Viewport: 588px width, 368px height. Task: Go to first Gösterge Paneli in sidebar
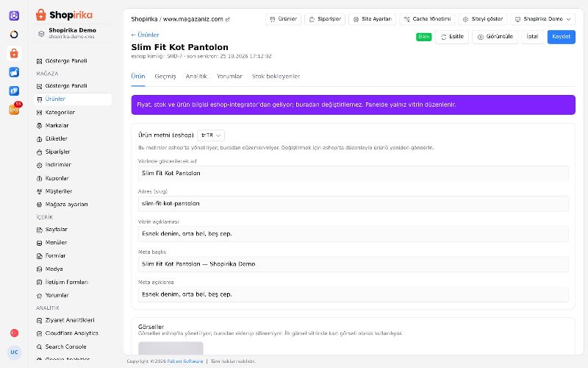(x=73, y=61)
